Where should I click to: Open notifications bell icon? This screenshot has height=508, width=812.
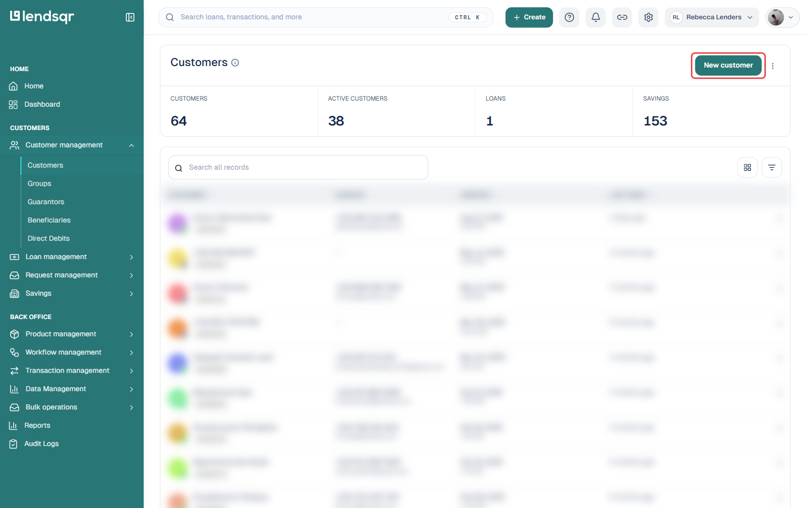point(596,17)
